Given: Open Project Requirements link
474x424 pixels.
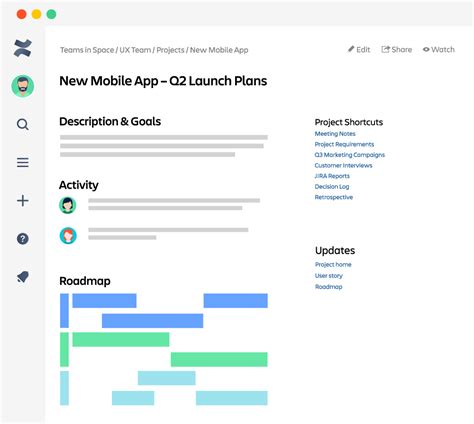Looking at the screenshot, I should 344,144.
